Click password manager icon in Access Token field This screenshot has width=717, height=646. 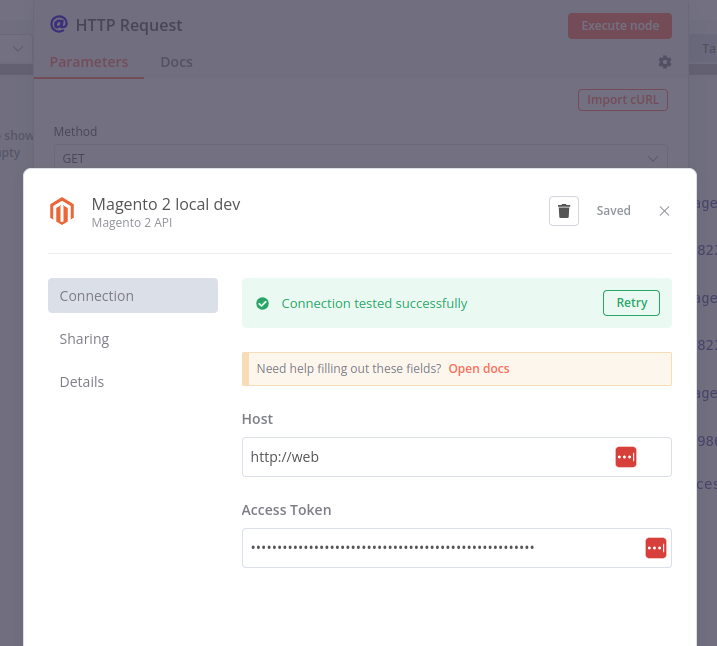pyautogui.click(x=655, y=548)
